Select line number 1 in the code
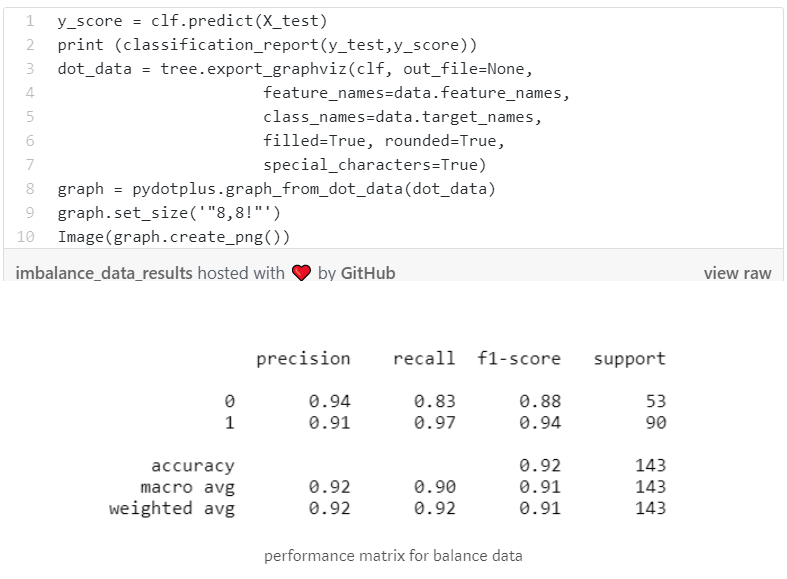 31,21
